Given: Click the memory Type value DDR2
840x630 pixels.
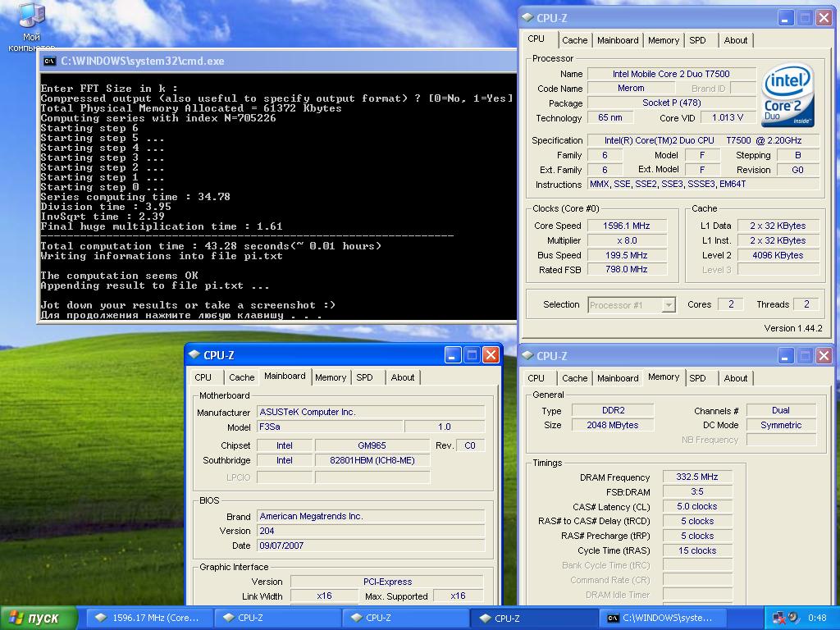Looking at the screenshot, I should point(613,410).
